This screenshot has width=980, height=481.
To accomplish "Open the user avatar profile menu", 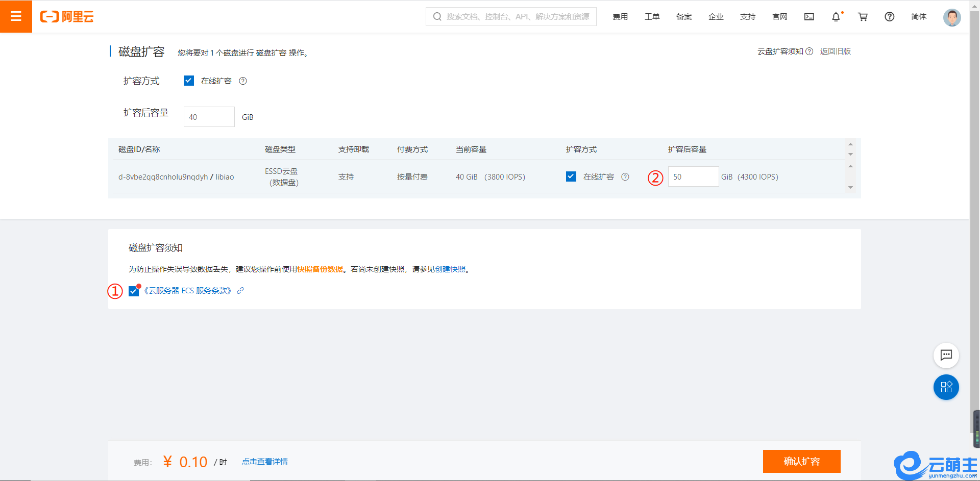I will click(x=951, y=17).
